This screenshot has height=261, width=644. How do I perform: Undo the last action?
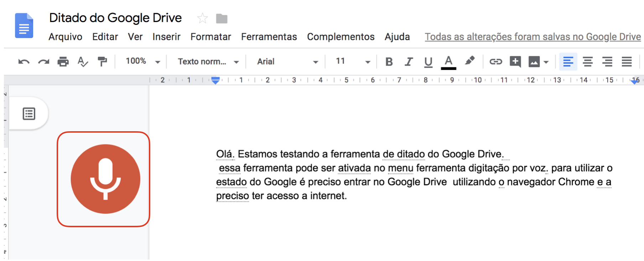pyautogui.click(x=24, y=62)
